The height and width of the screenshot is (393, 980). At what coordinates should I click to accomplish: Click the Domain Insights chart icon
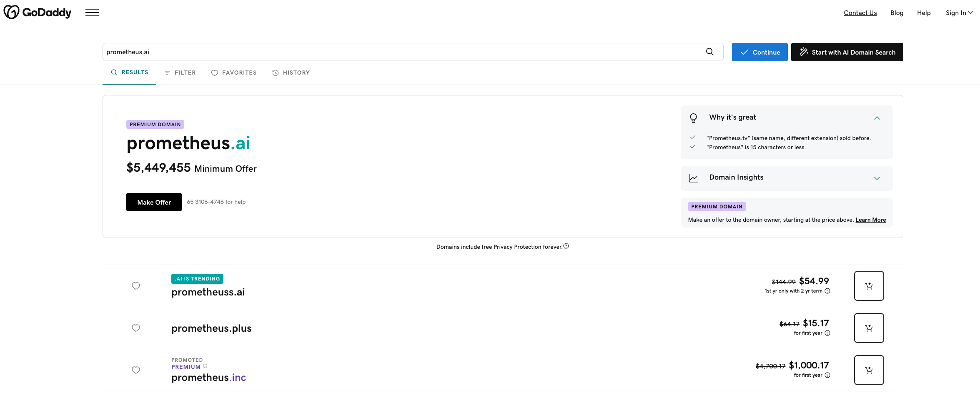(x=693, y=178)
